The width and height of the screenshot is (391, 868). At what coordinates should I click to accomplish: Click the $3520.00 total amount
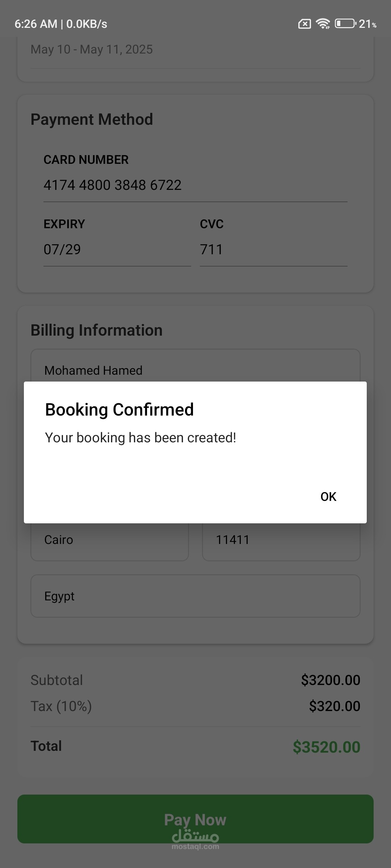point(326,747)
